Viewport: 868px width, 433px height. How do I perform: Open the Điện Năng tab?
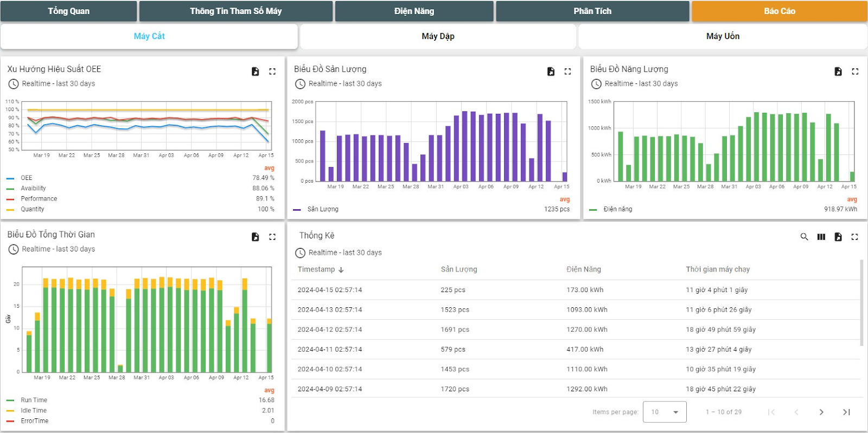coord(414,11)
